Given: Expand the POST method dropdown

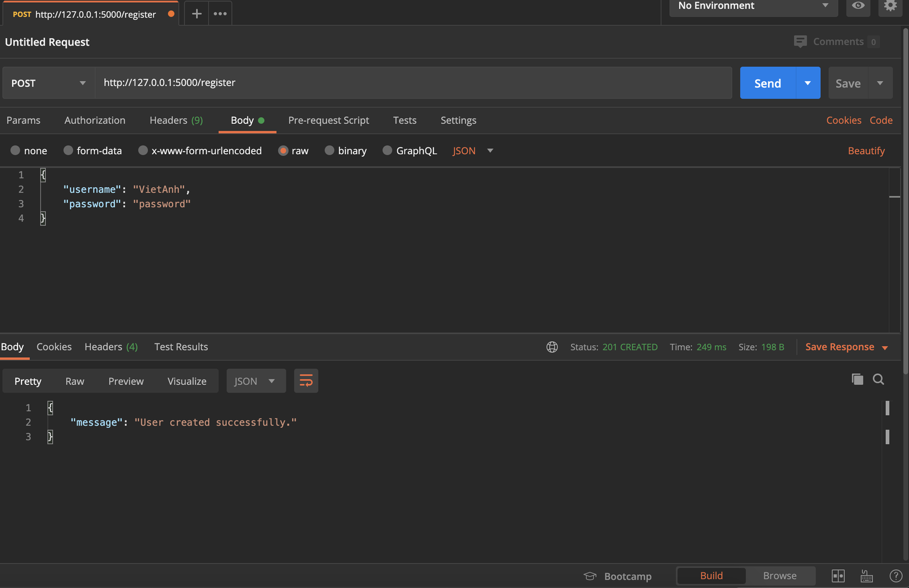Looking at the screenshot, I should 48,83.
